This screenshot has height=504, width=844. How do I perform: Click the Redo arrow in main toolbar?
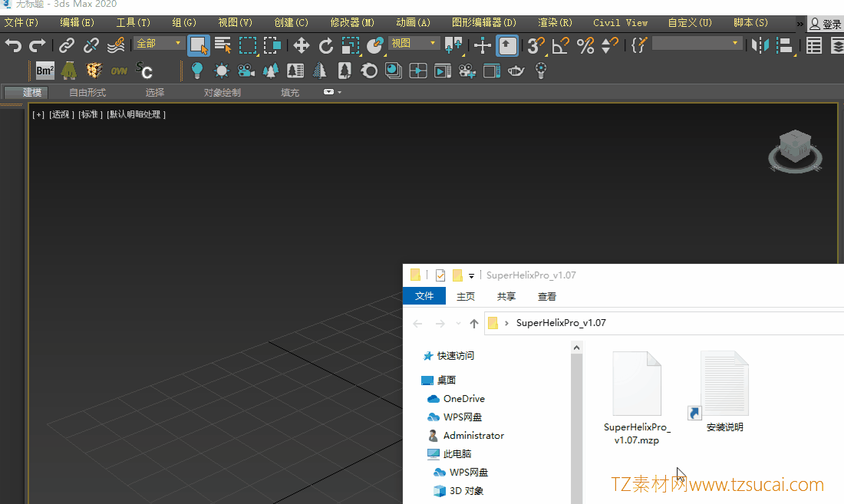pos(37,46)
